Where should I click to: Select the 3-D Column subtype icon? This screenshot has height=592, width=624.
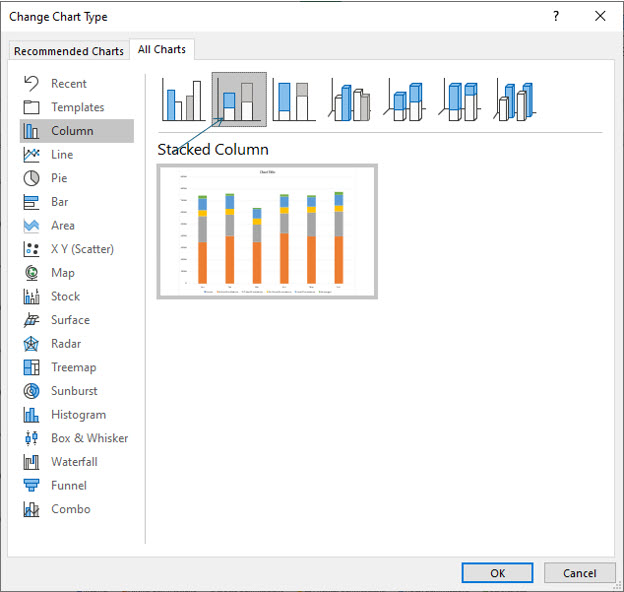click(x=515, y=100)
